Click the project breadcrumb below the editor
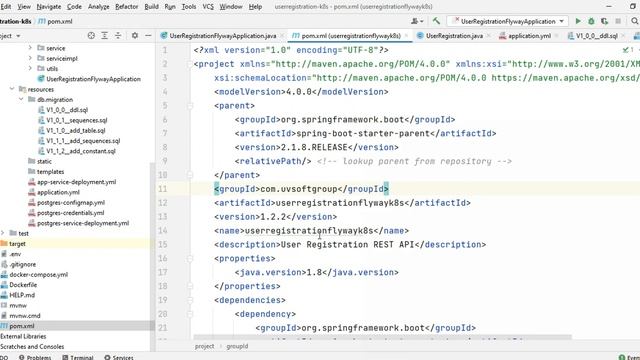 [x=204, y=346]
